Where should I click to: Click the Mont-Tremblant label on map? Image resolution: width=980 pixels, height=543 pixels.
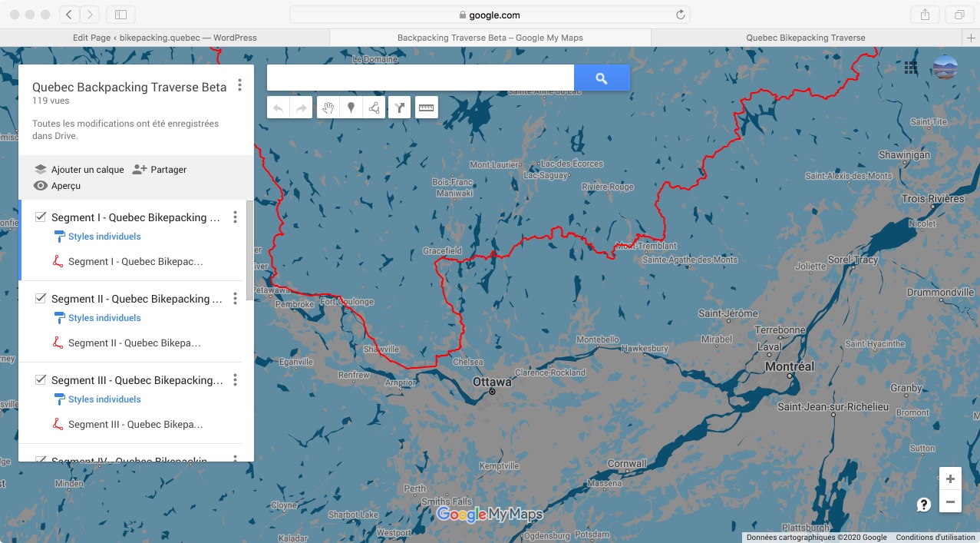point(646,247)
